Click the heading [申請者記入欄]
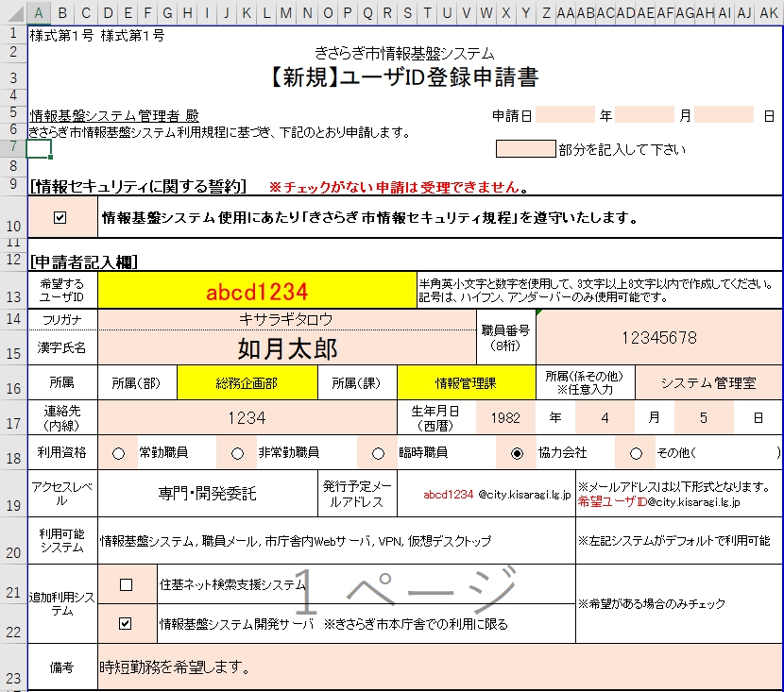 click(83, 262)
